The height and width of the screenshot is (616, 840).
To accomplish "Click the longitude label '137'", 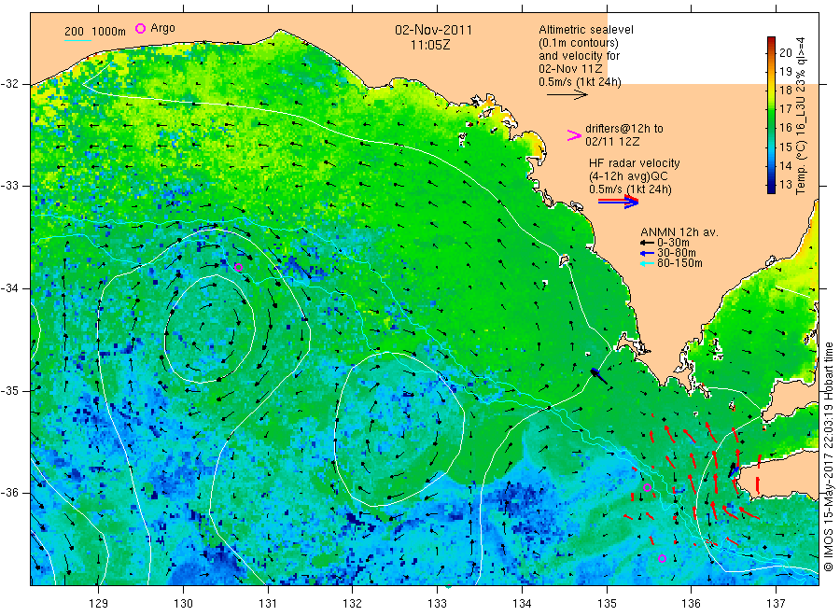I will tap(776, 604).
